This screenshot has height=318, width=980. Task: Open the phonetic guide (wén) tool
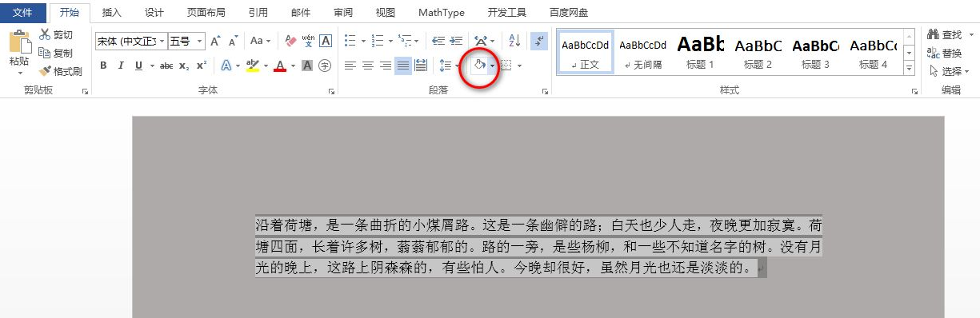[308, 41]
